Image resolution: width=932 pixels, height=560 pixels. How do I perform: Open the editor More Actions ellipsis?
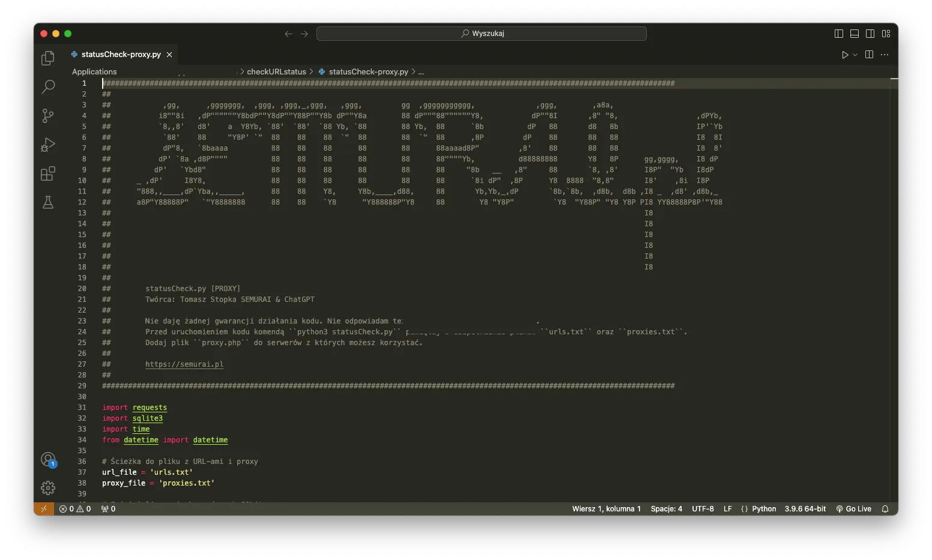(x=885, y=55)
